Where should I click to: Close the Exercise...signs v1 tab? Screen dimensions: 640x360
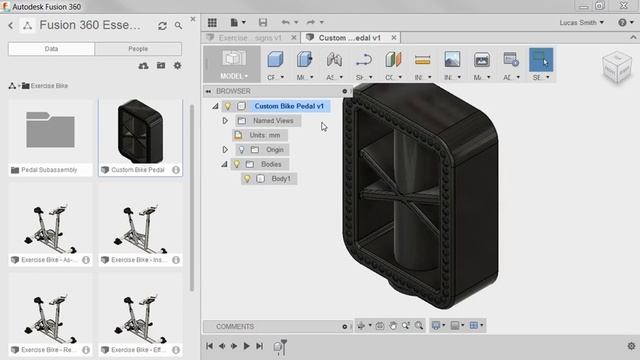(294, 38)
